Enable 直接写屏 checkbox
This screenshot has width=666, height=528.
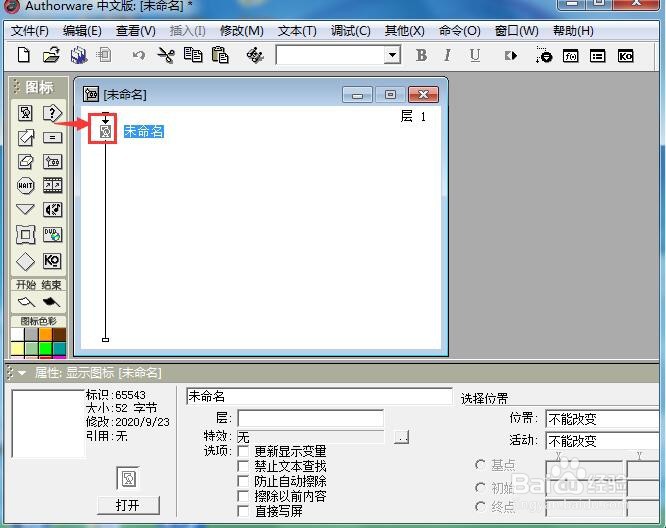243,511
